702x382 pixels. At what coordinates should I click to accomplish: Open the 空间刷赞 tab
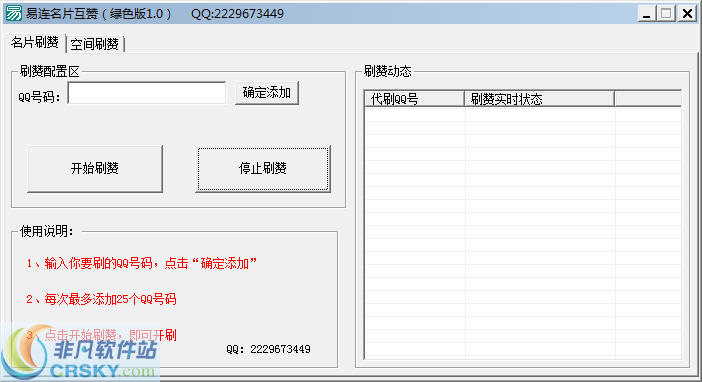pyautogui.click(x=94, y=44)
